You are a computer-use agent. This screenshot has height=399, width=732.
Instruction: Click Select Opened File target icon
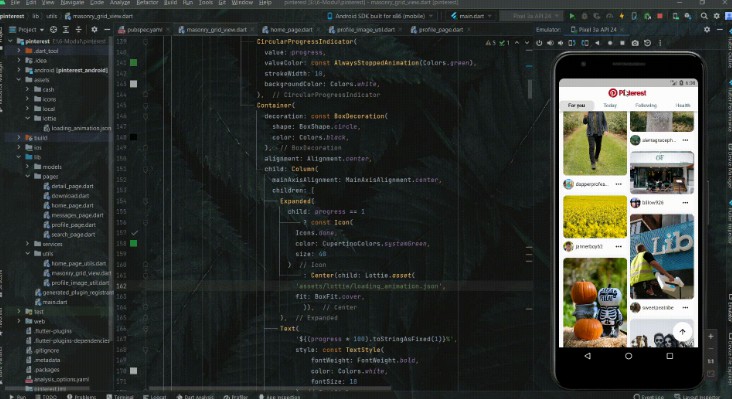pyautogui.click(x=53, y=29)
